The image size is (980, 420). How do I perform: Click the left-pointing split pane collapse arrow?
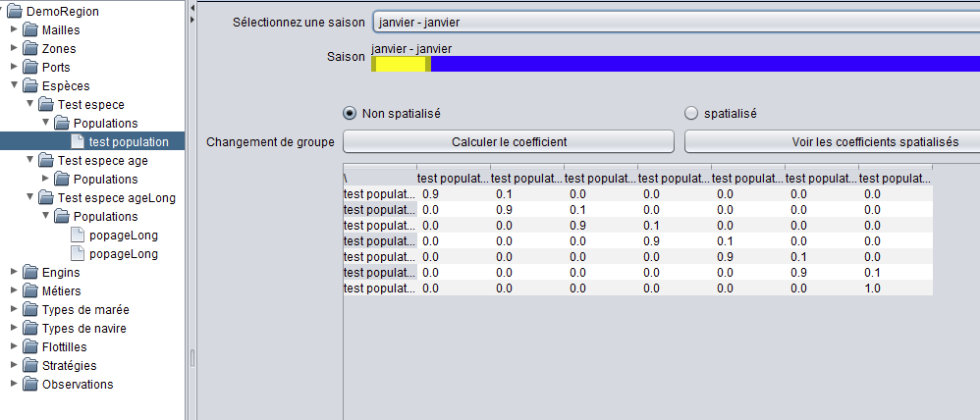click(192, 9)
